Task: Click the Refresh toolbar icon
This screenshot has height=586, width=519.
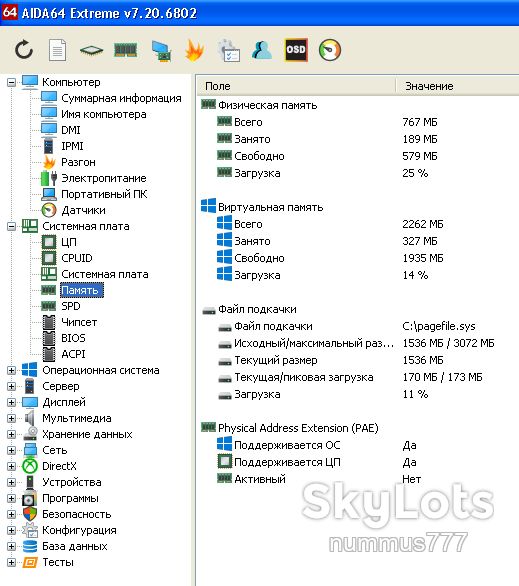Action: [24, 50]
